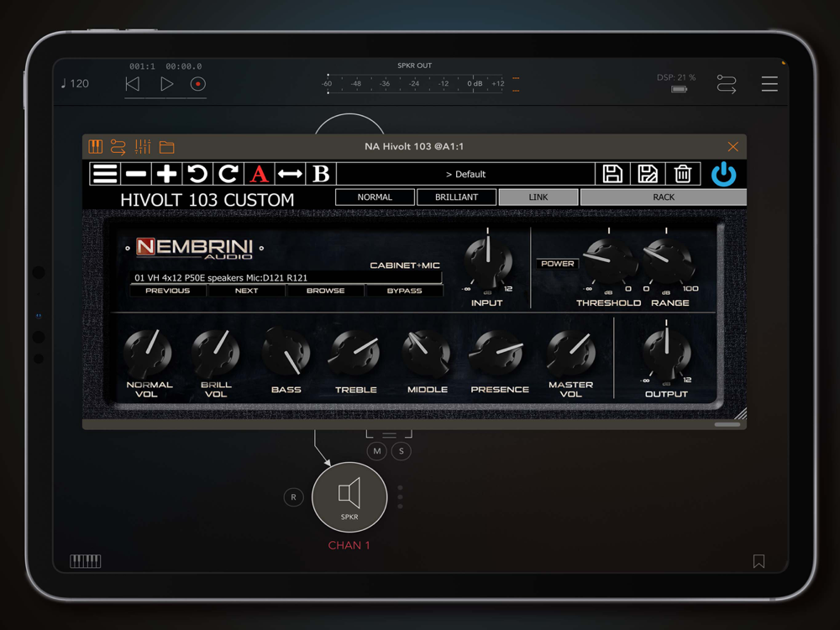Select the BRILLIANT channel tab
Image resolution: width=840 pixels, height=630 pixels.
(456, 197)
